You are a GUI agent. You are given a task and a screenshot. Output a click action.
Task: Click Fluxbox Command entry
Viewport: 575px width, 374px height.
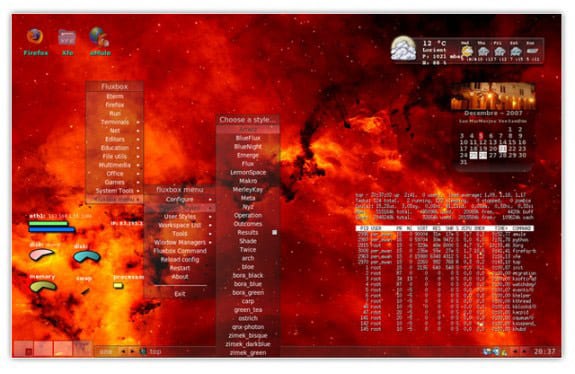tap(180, 251)
